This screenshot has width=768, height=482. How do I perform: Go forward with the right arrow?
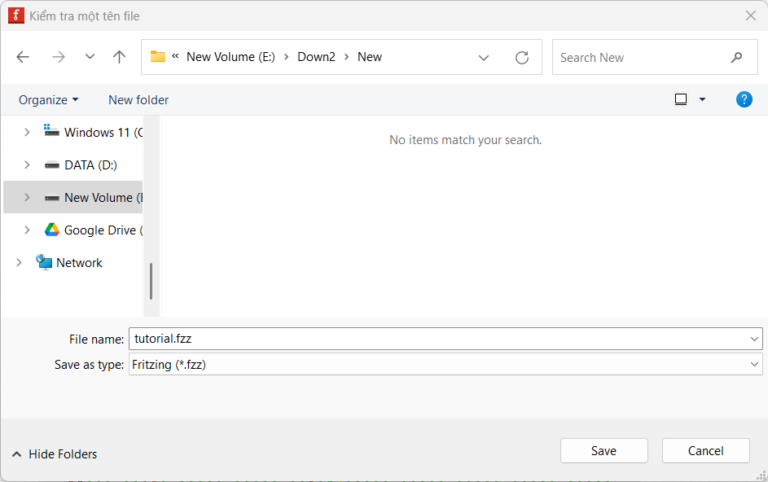(58, 57)
